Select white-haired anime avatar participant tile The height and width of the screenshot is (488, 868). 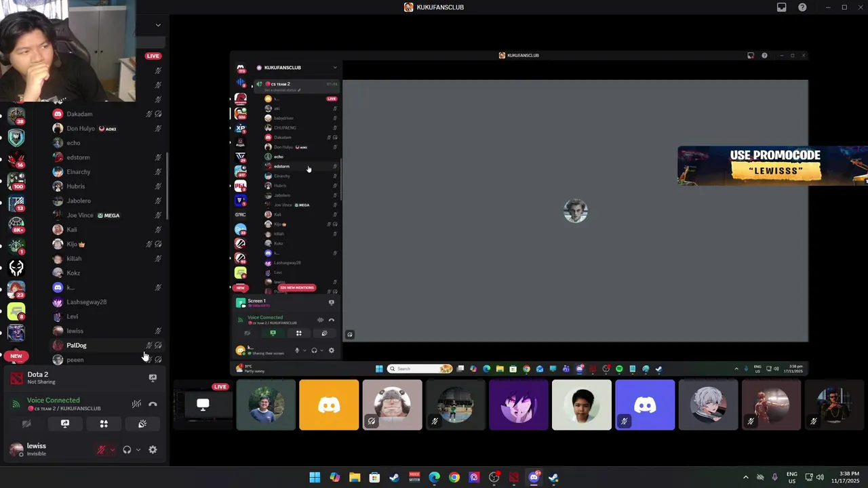[708, 405]
